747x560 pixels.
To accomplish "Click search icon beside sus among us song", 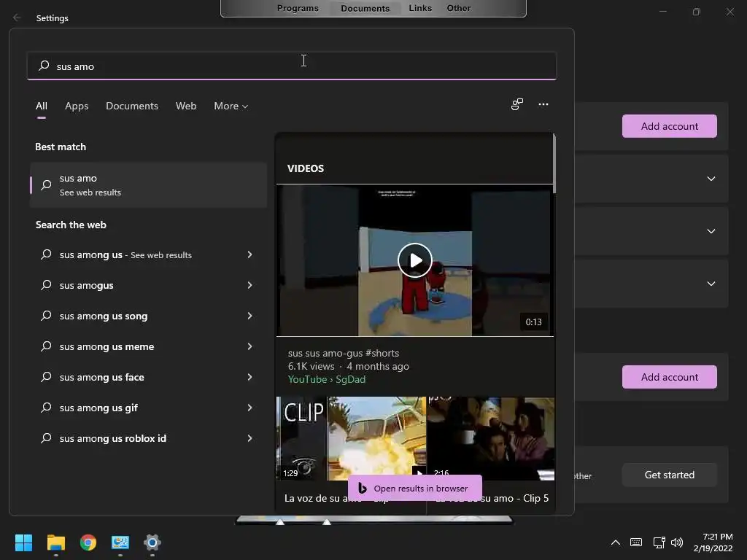I will tap(46, 316).
